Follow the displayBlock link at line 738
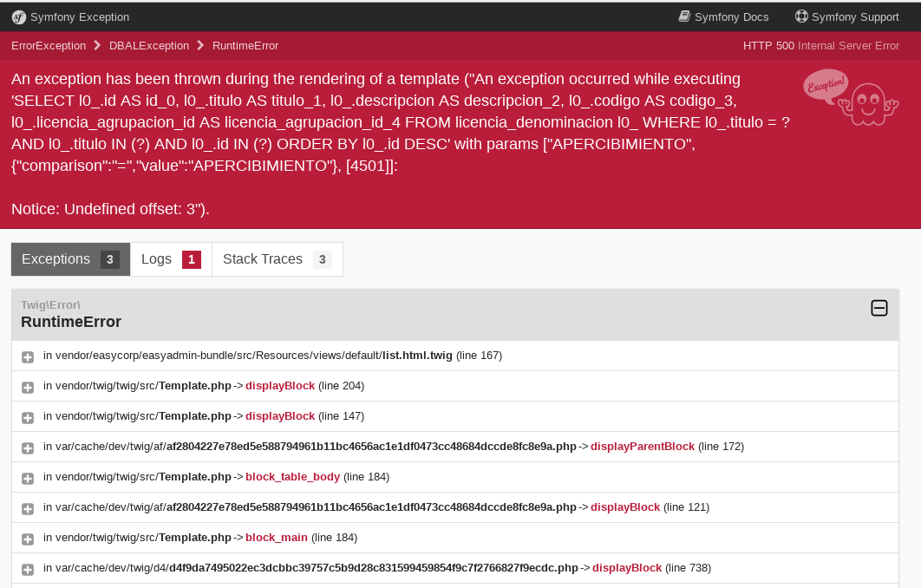This screenshot has height=588, width=921. (627, 568)
